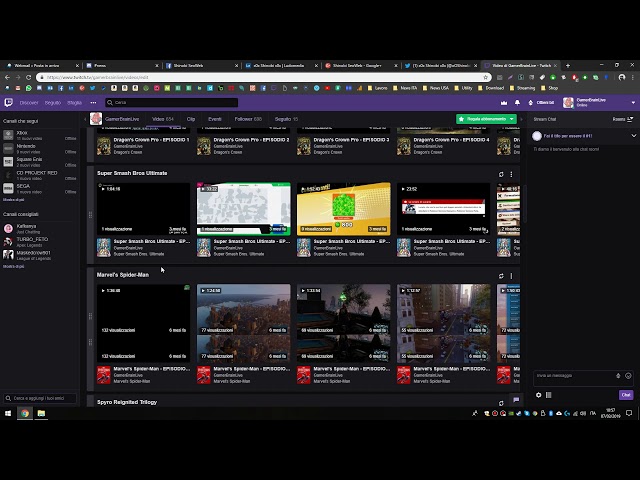Switch to the Eventi tab
This screenshot has width=640, height=480.
(215, 119)
